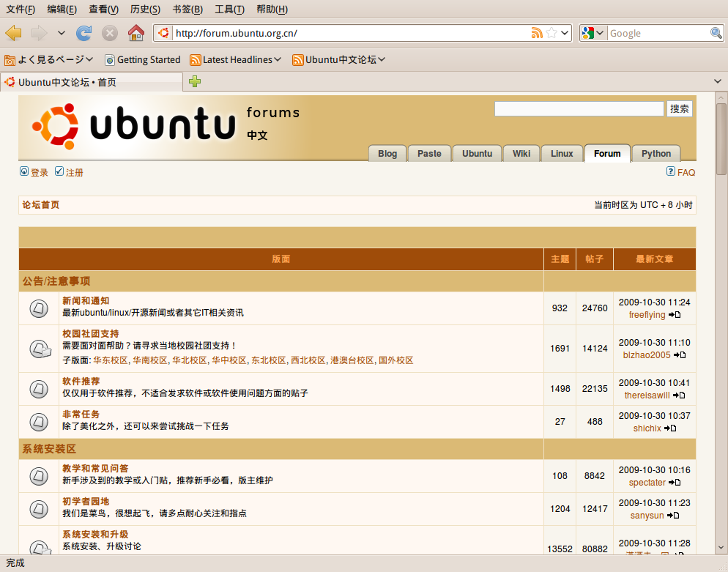Open the Getting Started bookmark

pos(143,59)
